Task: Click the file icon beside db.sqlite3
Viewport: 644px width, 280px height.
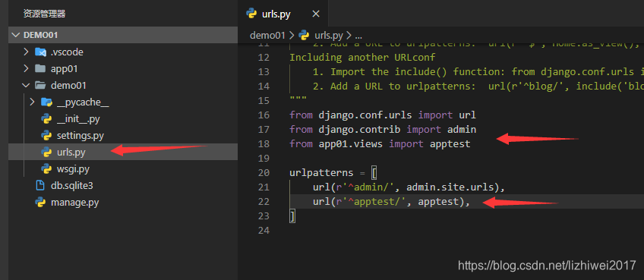Action: pos(40,186)
